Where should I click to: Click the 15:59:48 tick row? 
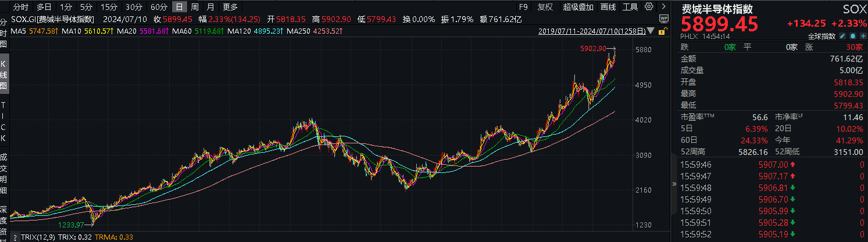pos(771,187)
